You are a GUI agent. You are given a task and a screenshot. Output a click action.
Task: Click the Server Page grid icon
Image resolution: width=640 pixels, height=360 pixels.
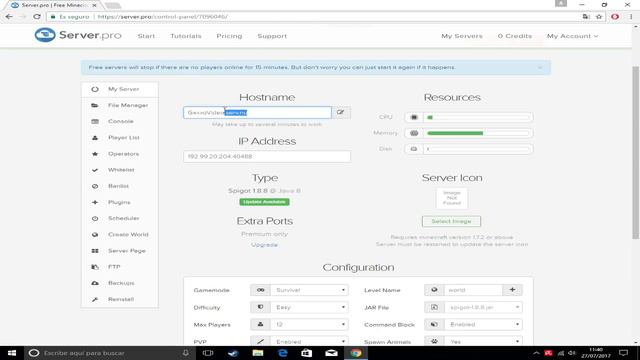(95, 251)
